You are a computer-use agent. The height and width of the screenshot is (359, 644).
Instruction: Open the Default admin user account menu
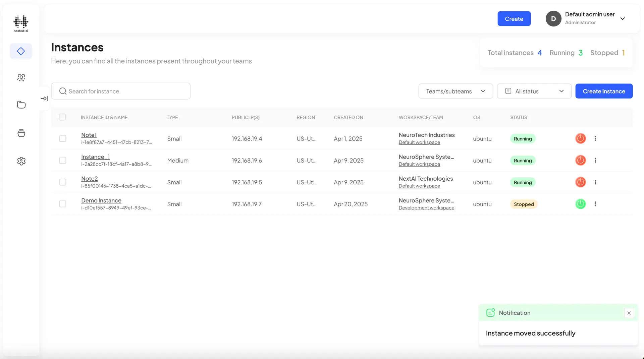587,18
